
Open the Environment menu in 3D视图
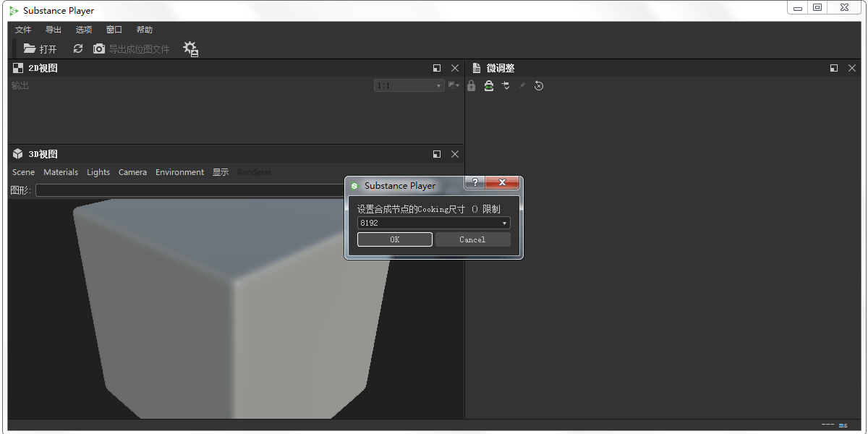coord(179,172)
